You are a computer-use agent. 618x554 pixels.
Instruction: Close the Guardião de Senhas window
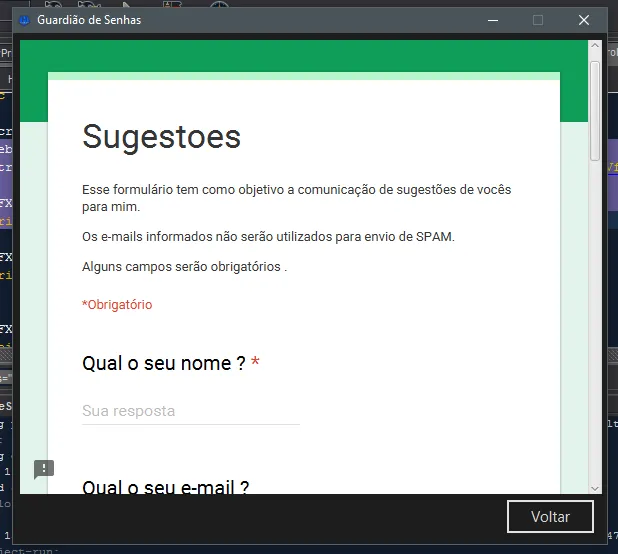pyautogui.click(x=584, y=20)
